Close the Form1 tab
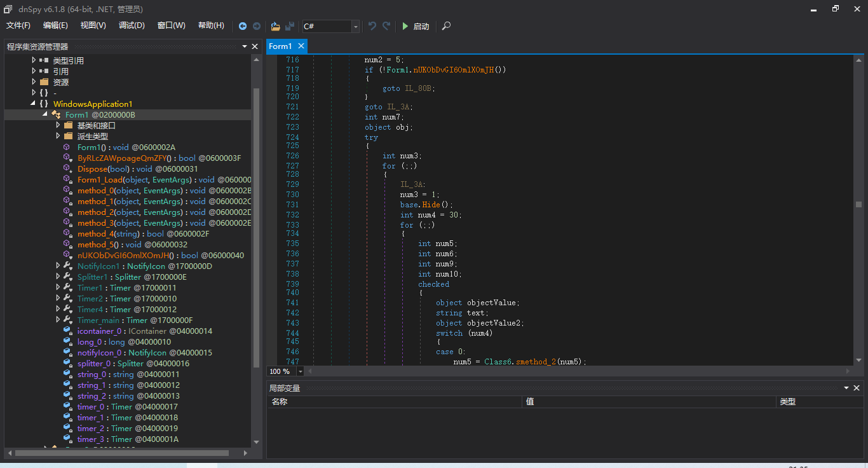 click(x=301, y=46)
